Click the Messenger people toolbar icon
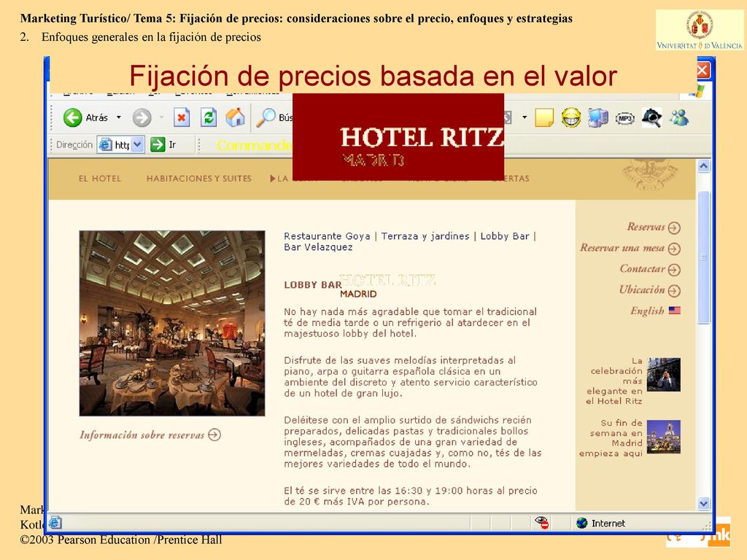 (679, 117)
